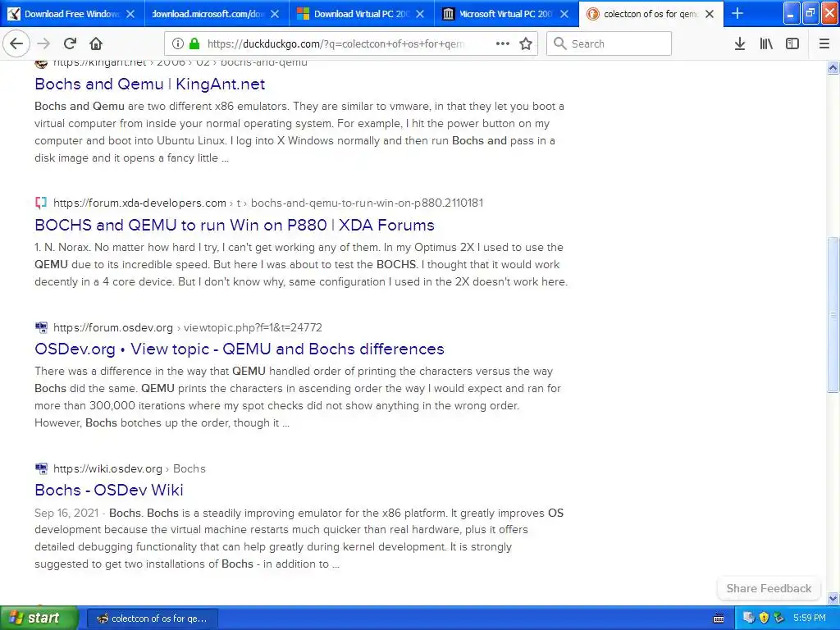Open 'BOCHS and QEMU to run Win on P880' result
Image resolution: width=840 pixels, height=630 pixels.
click(234, 225)
